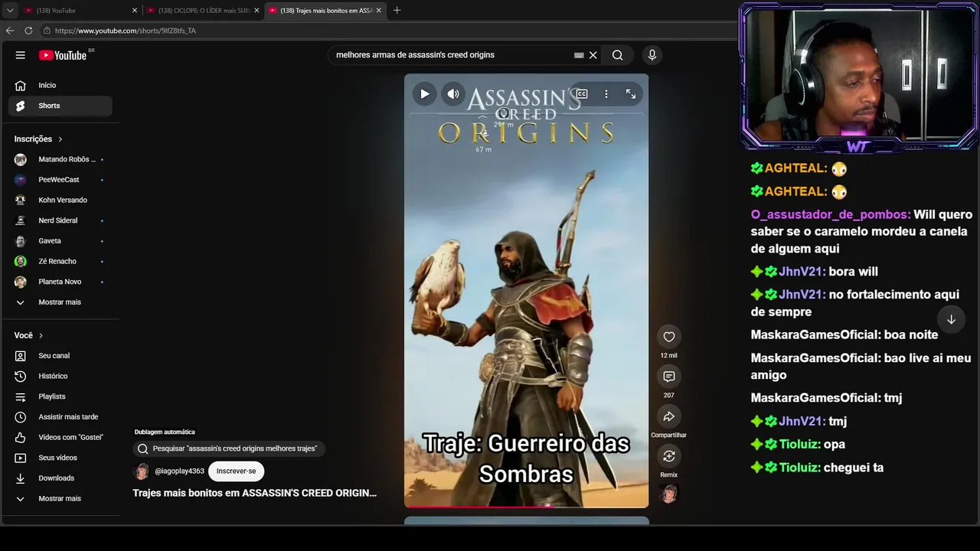Remix this Short
Screen dimensions: 980x551
point(669,456)
